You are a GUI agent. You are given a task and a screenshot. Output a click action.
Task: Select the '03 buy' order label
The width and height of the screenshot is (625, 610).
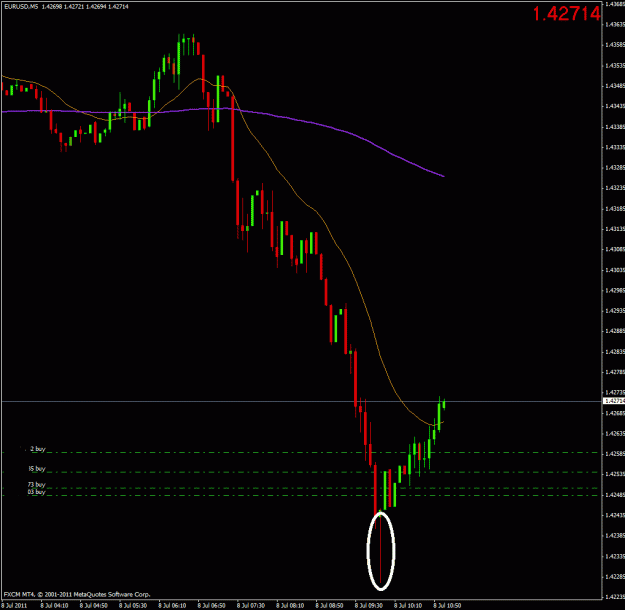coord(37,492)
